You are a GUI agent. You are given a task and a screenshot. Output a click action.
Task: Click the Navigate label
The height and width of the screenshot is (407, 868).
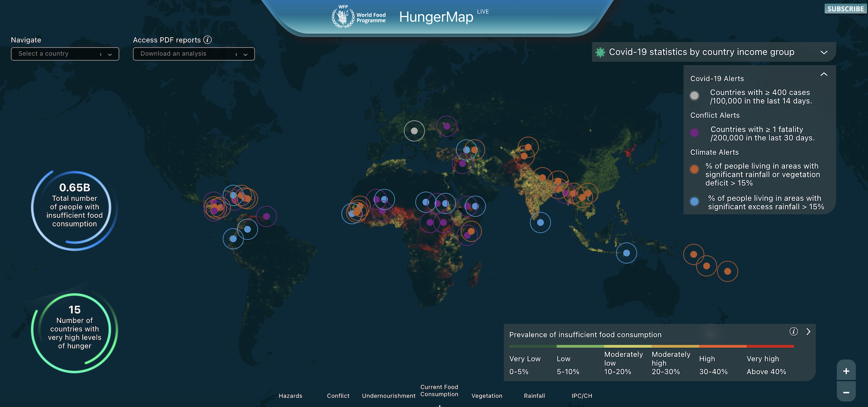(x=26, y=40)
